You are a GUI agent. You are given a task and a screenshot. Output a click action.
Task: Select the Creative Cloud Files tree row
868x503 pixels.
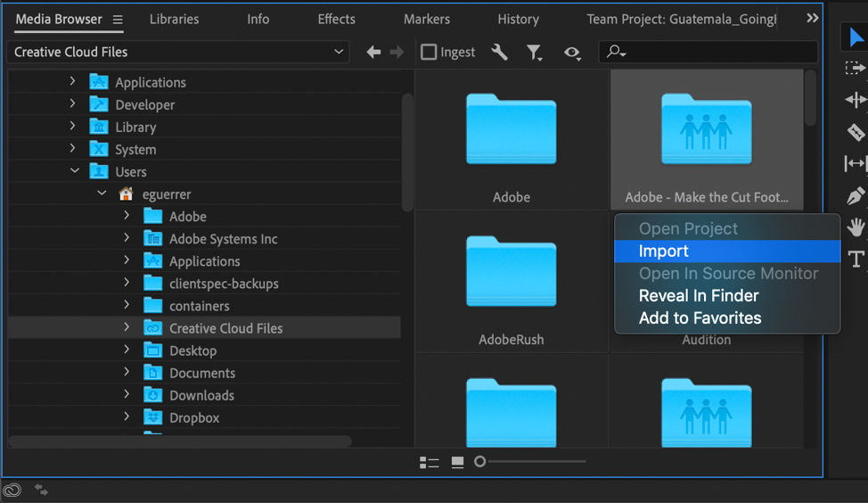[x=204, y=328]
